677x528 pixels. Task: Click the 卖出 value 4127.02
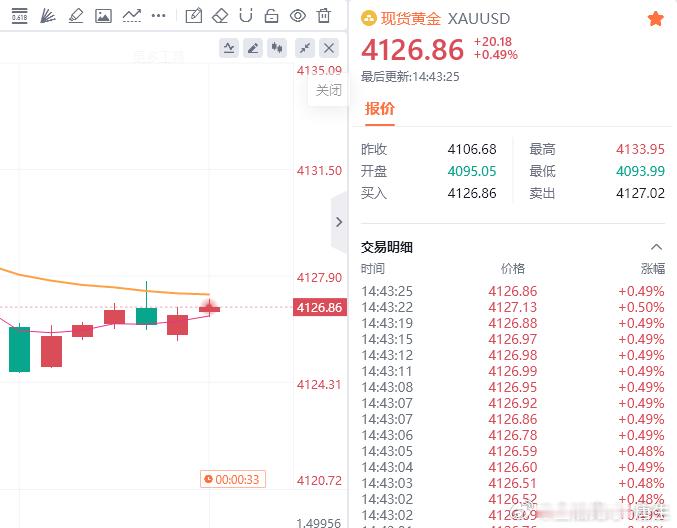point(640,193)
